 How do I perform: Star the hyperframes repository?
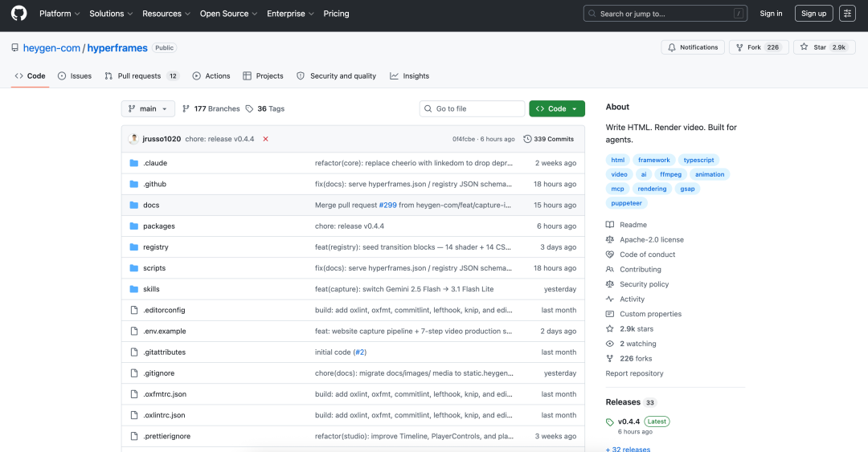coord(813,47)
